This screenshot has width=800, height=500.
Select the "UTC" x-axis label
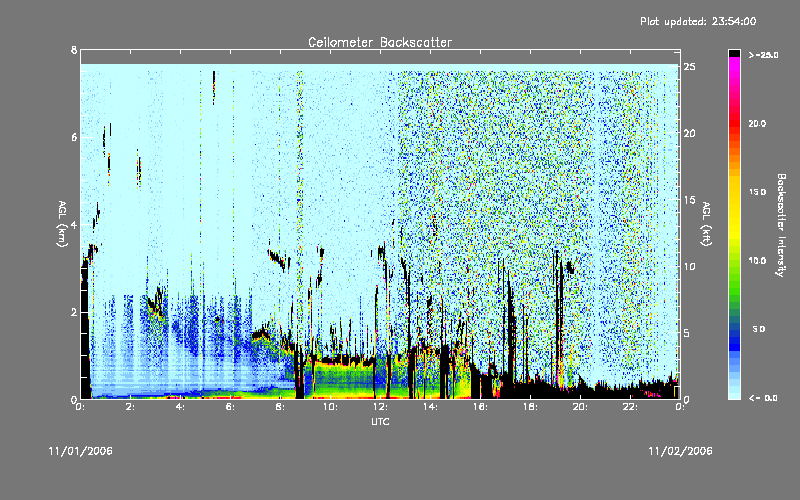pyautogui.click(x=380, y=421)
